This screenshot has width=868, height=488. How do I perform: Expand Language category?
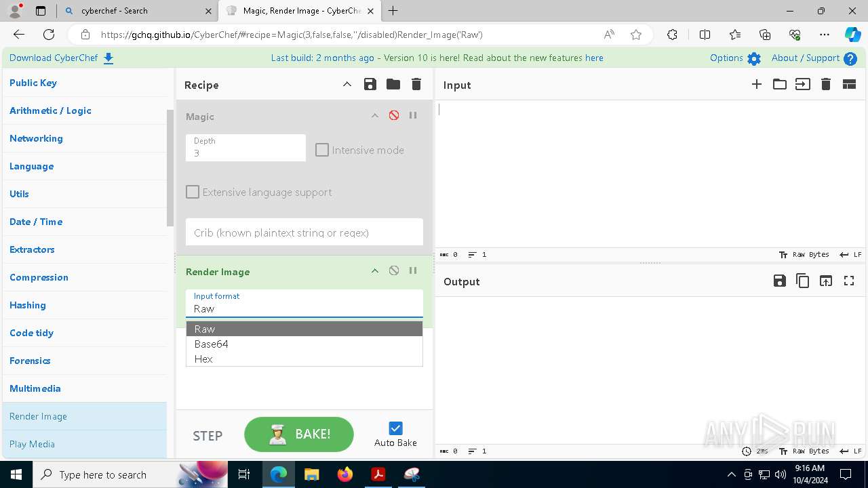click(x=85, y=166)
